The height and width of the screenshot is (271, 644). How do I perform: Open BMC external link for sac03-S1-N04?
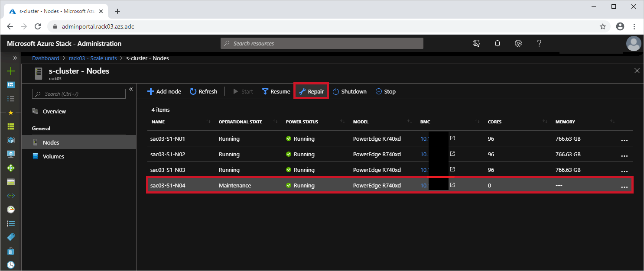pos(452,185)
